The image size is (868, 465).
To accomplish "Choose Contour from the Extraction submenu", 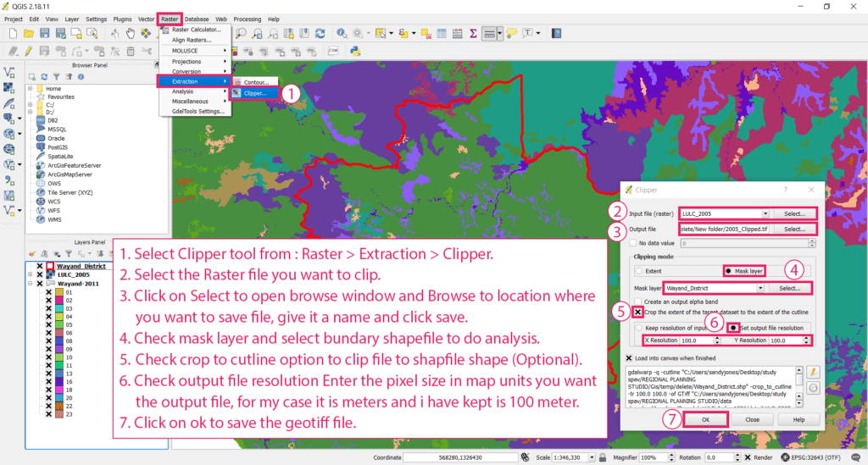I will (256, 82).
